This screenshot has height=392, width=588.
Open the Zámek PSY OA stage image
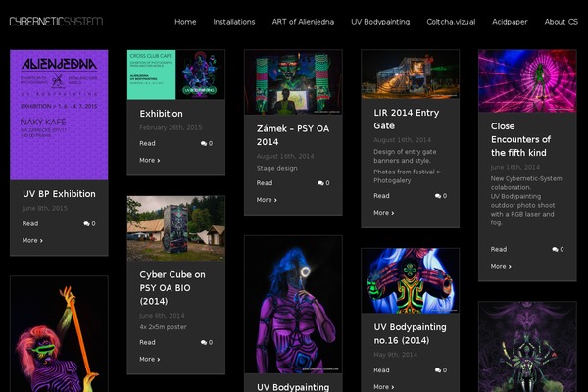(293, 81)
